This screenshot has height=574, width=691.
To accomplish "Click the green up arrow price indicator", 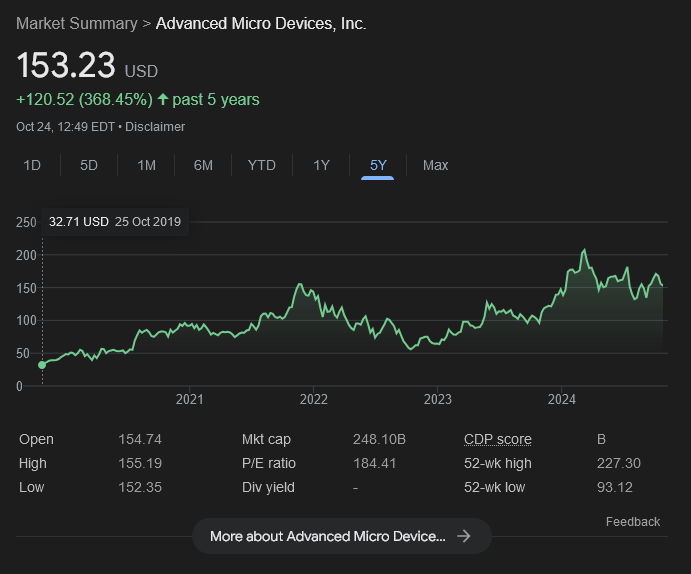I will pyautogui.click(x=163, y=99).
